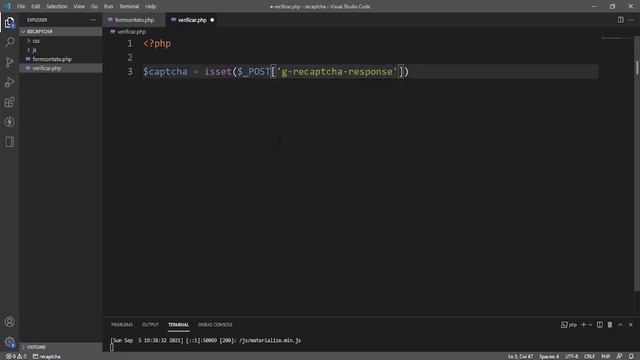Open notifications bell in status bar
The height and width of the screenshot is (360, 640).
tap(631, 356)
